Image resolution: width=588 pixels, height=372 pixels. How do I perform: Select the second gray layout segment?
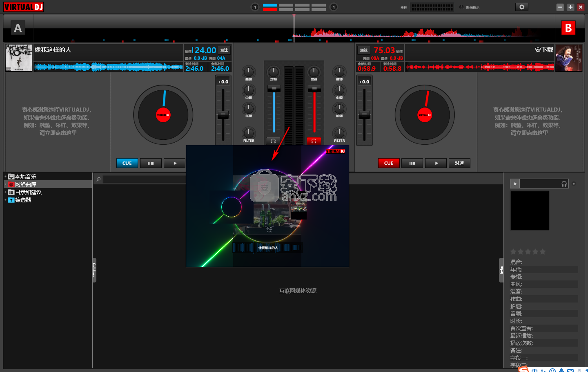[x=286, y=7]
